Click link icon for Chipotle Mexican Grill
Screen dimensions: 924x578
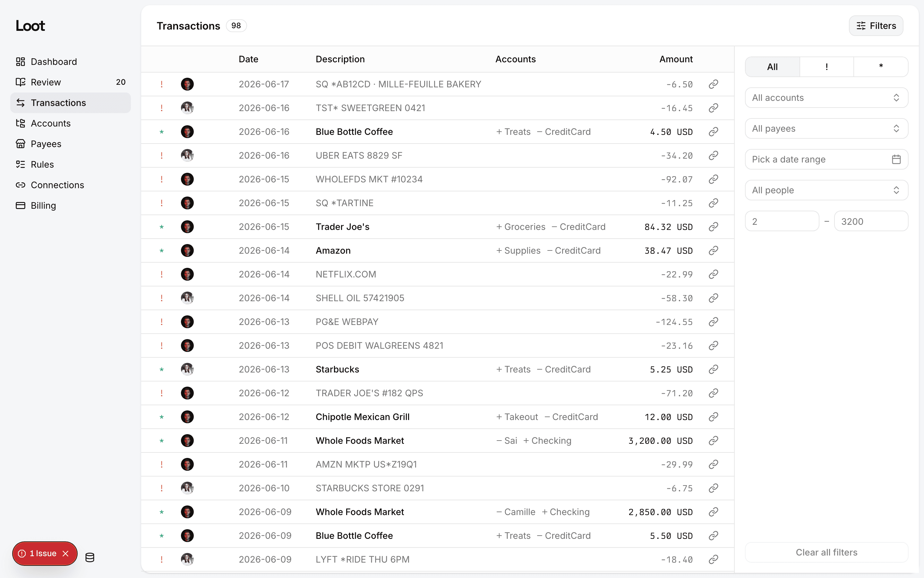pos(713,417)
